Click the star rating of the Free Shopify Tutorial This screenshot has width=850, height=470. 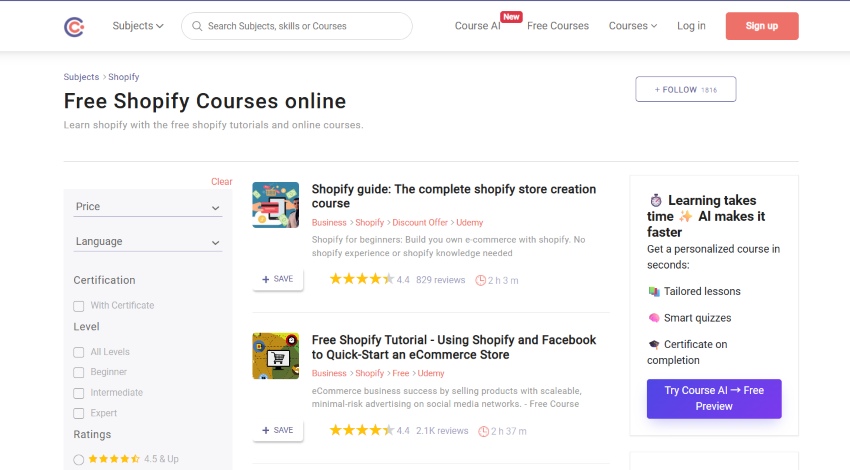362,430
